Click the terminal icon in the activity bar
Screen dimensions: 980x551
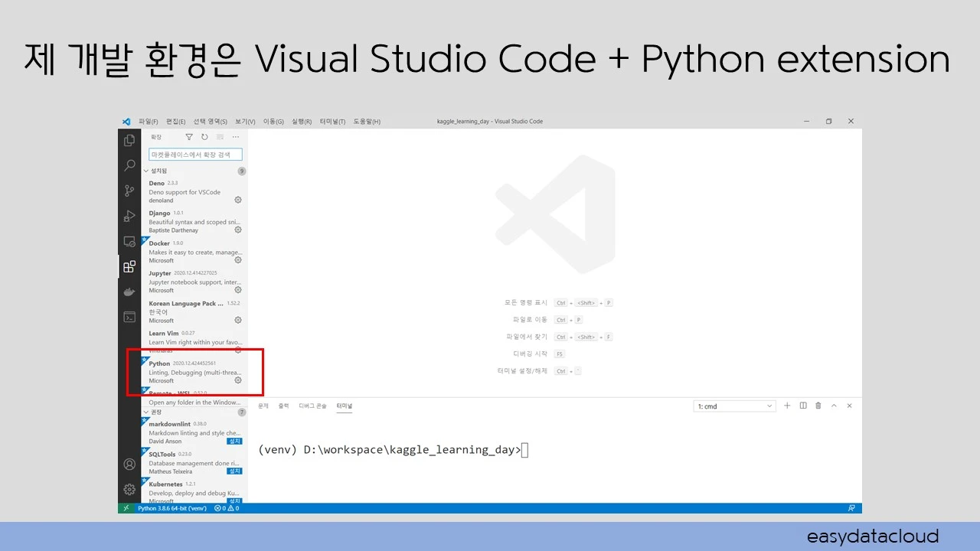pyautogui.click(x=129, y=317)
